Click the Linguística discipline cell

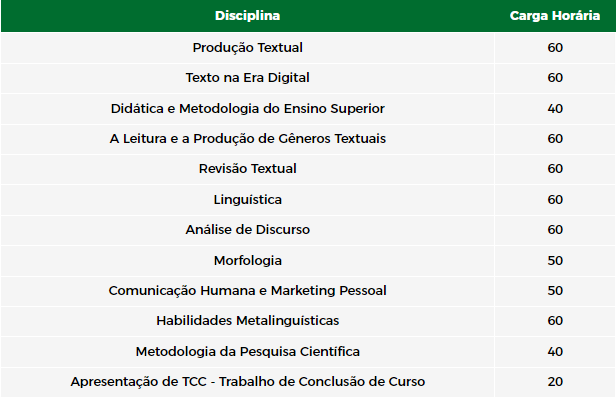click(248, 199)
